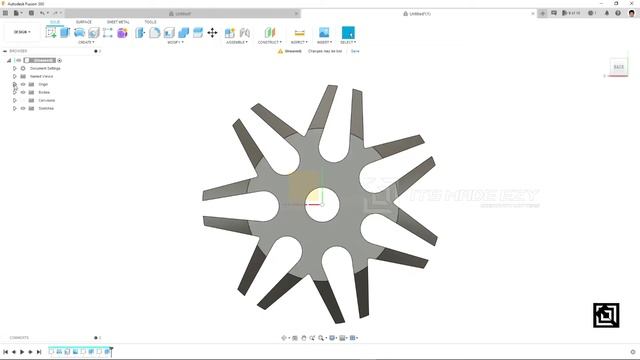Activate the root component radio button
Viewport: 640px width, 360px height.
point(60,60)
